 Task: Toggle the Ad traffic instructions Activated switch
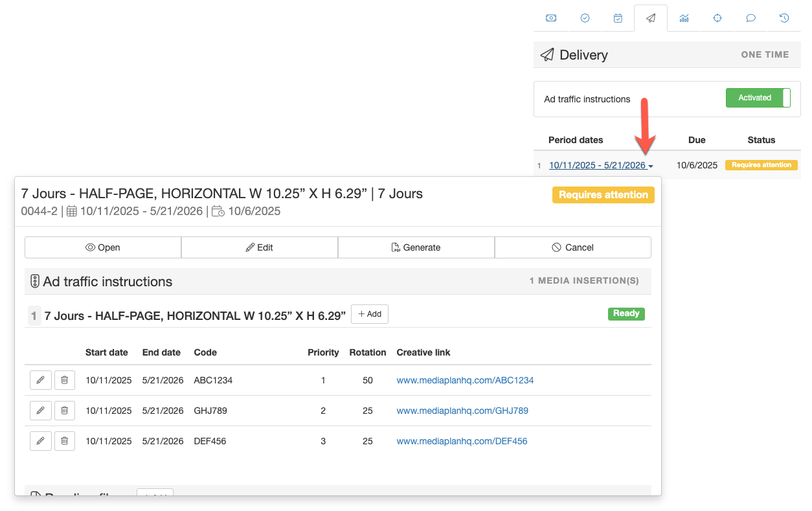coord(758,98)
